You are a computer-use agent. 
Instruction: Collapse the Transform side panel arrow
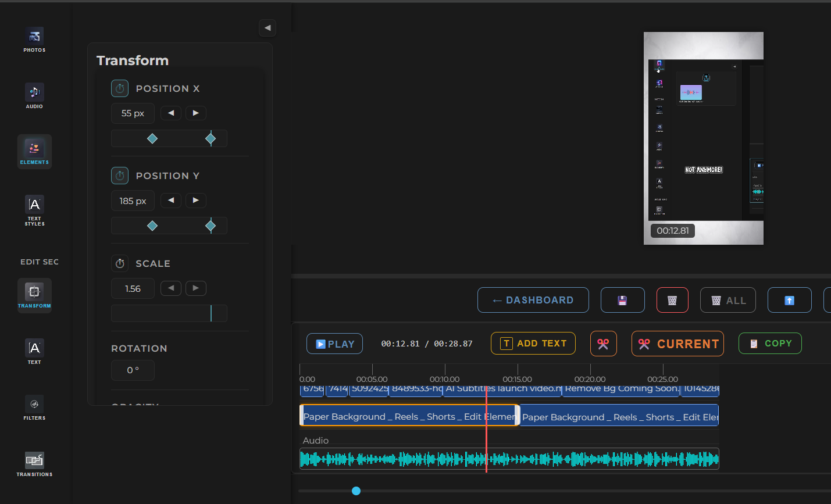coord(268,28)
